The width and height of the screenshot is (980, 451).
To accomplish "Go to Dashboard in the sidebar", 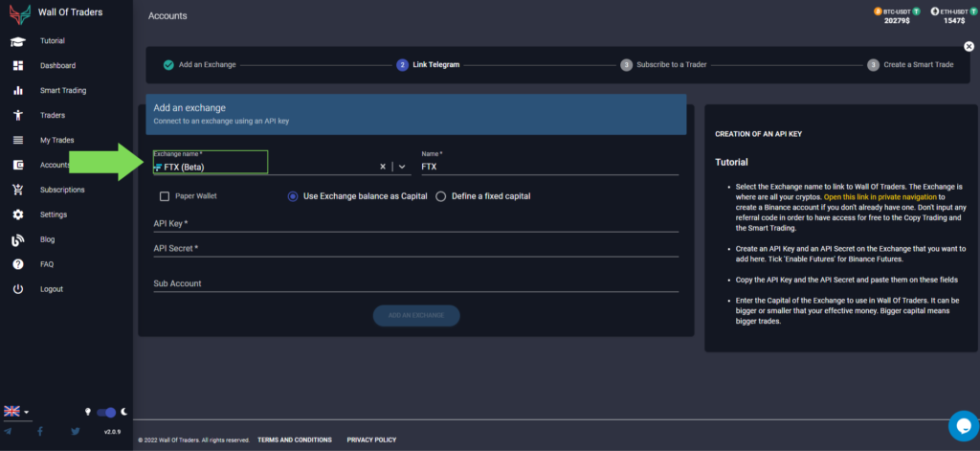I will point(57,66).
